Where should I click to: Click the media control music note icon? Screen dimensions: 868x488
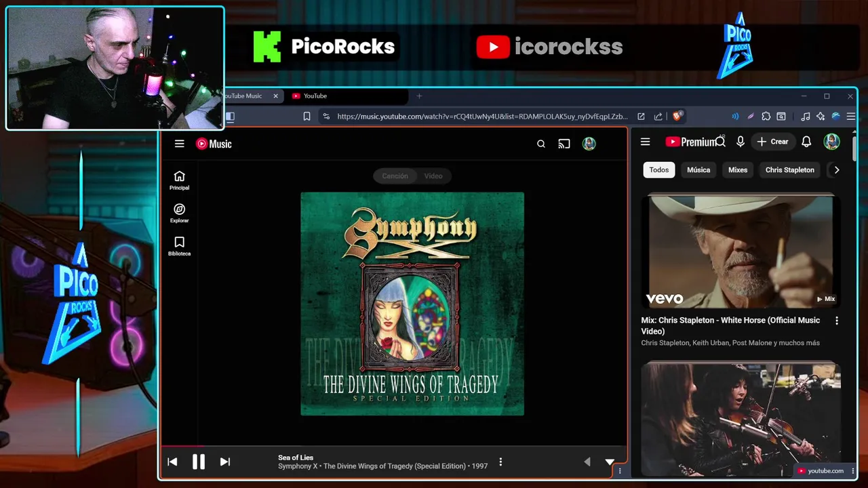pyautogui.click(x=805, y=117)
